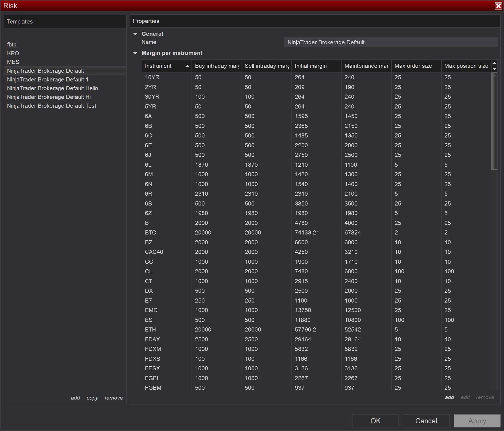Select the CAC40 instrument row
The height and width of the screenshot is (431, 504).
[x=316, y=252]
